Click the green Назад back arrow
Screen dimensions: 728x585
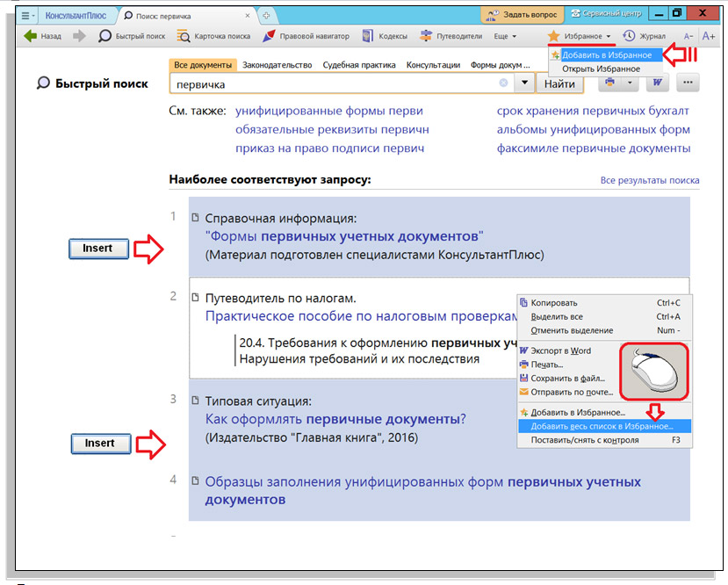tap(32, 36)
